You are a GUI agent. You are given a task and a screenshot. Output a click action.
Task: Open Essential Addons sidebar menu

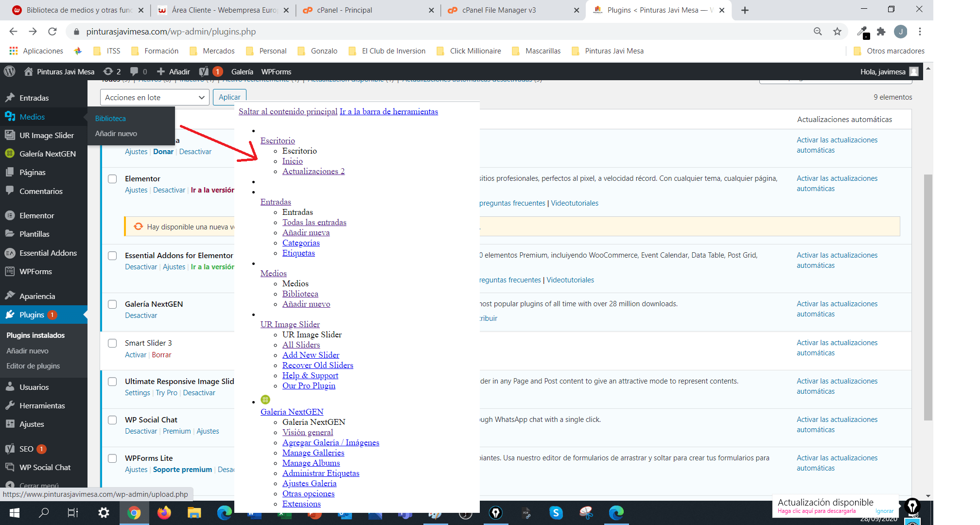pos(48,253)
